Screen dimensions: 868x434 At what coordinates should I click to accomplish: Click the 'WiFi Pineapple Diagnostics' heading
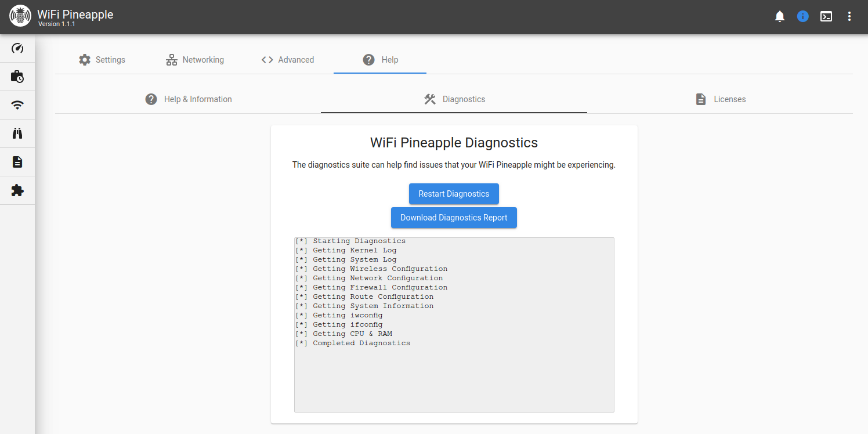454,143
